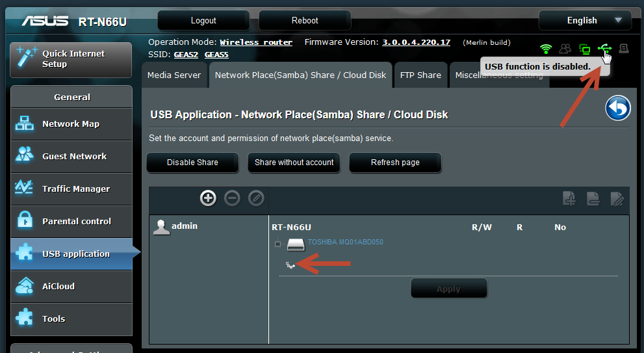Switch to the FTP Share tab
Screen dimensions: 644x353
(420, 75)
